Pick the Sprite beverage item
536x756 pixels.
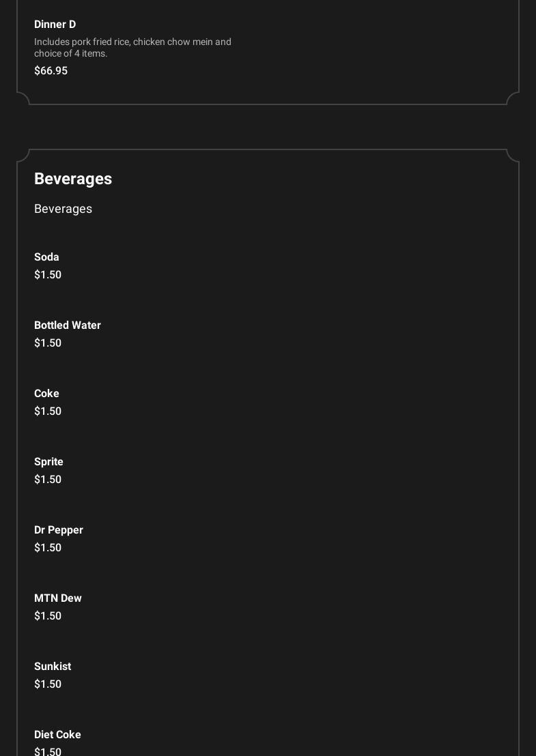pos(48,462)
